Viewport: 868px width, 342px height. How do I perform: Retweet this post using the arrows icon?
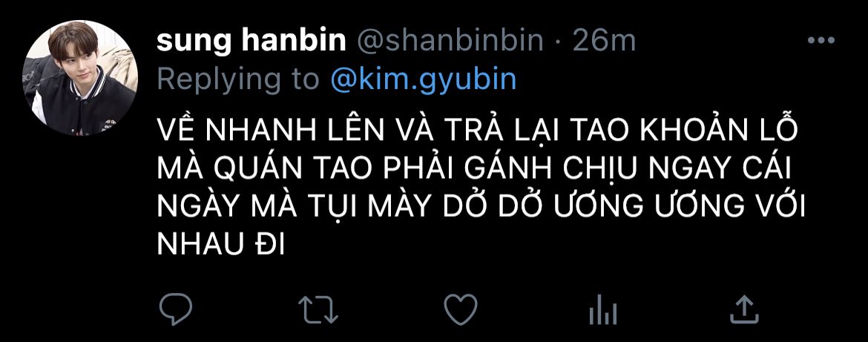pos(318,309)
